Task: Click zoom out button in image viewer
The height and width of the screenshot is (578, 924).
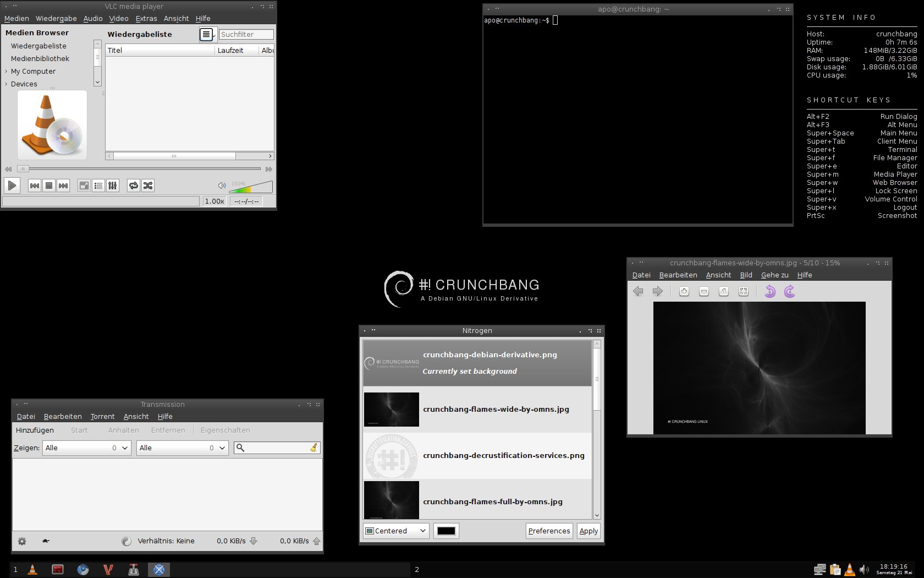Action: 704,292
